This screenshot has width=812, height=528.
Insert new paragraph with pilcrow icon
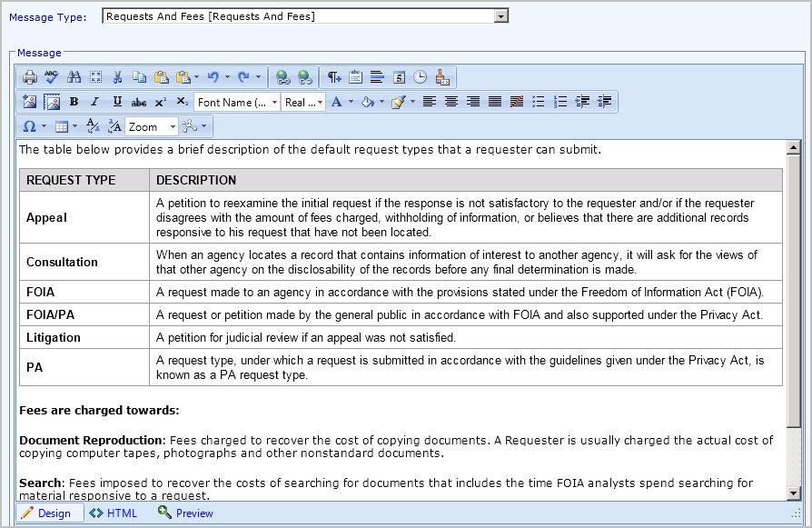coord(334,77)
